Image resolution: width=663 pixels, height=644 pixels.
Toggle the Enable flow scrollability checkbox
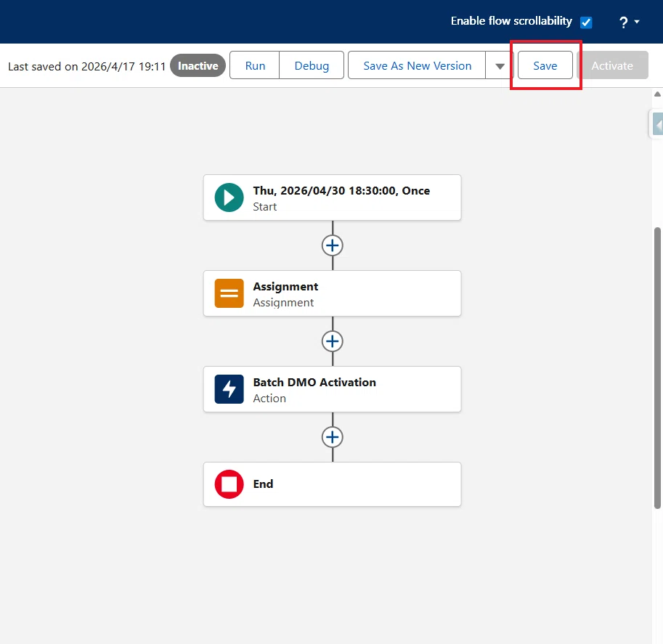(586, 22)
